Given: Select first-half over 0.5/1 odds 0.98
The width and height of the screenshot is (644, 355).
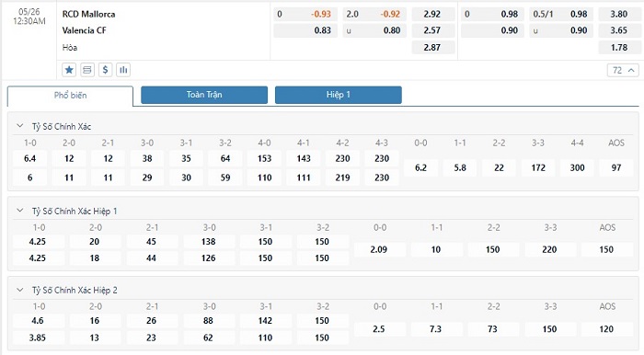Looking at the screenshot, I should (x=561, y=14).
